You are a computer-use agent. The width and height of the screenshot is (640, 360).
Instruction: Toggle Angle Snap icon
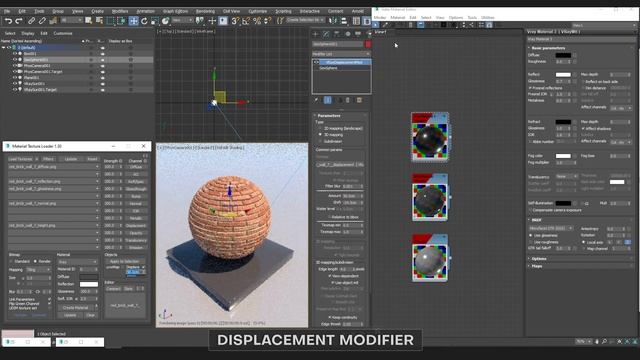246,20
